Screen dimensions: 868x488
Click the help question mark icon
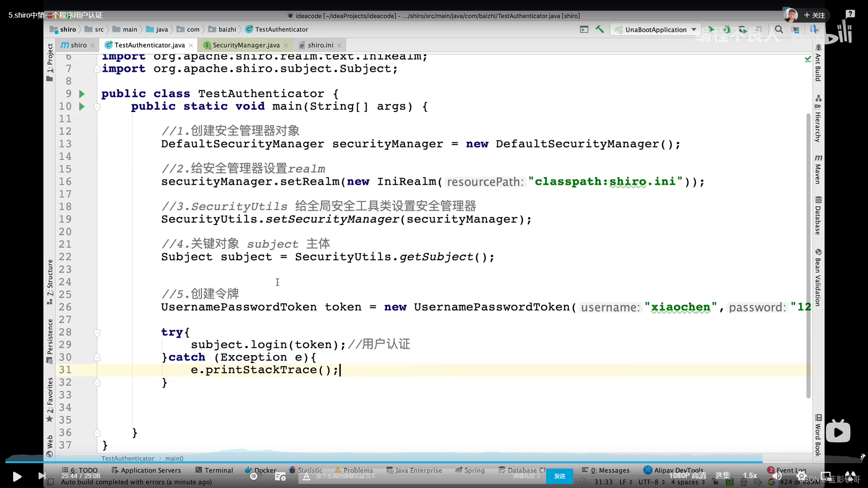point(850,14)
